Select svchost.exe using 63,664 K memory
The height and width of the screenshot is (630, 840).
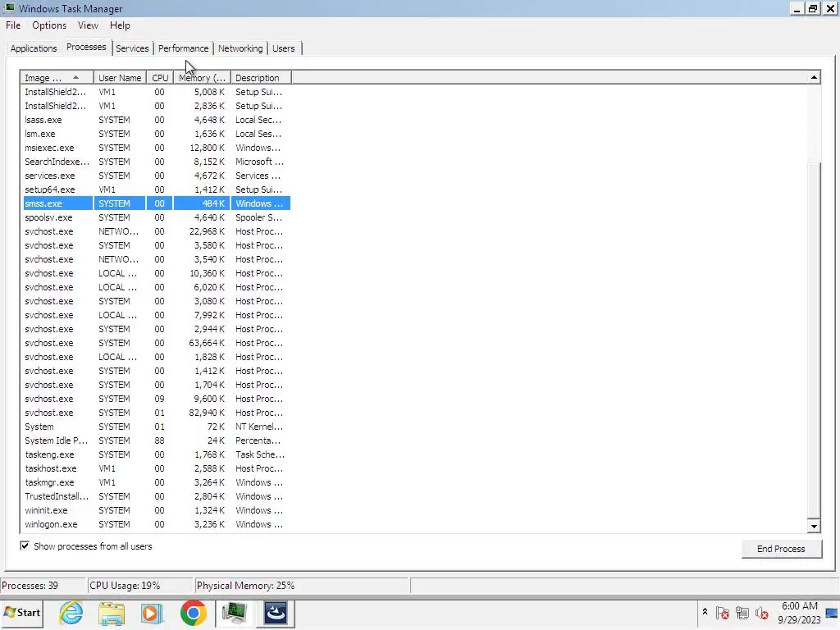(x=157, y=343)
